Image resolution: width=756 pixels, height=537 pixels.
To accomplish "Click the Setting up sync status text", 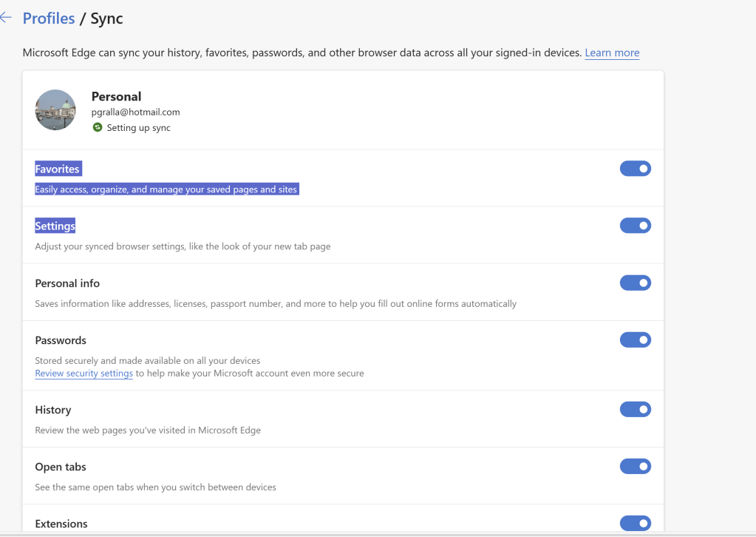I will tap(139, 127).
